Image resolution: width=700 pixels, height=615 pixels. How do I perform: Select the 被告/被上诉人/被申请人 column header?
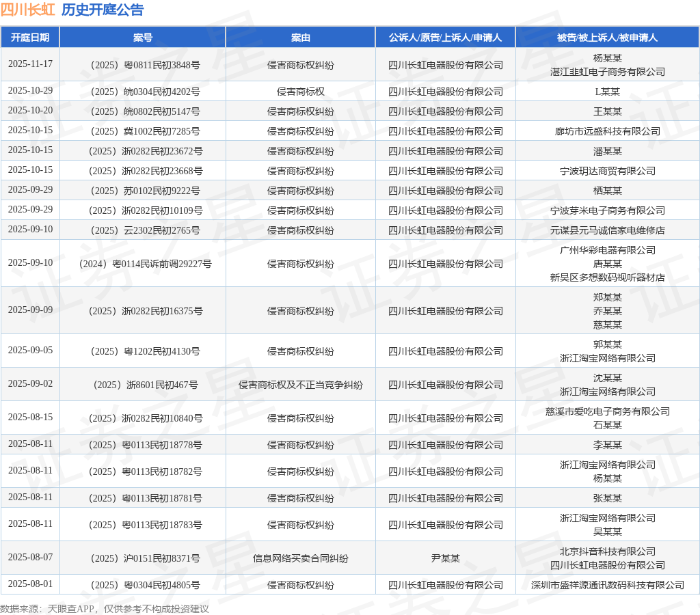608,38
